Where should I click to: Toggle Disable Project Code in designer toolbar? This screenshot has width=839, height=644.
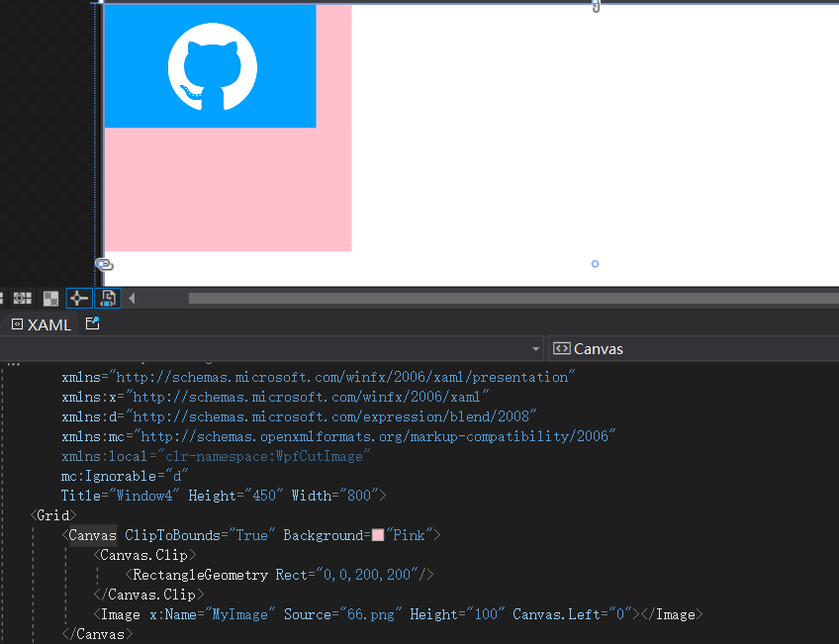[x=107, y=298]
